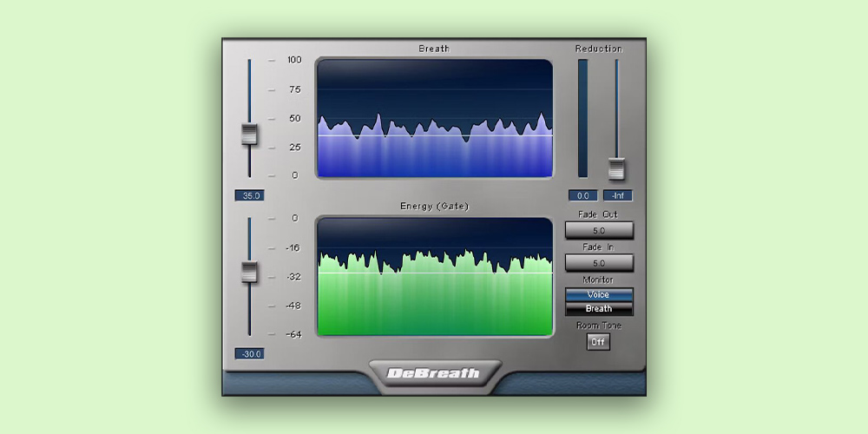Select the Breath monitor option
868x434 pixels.
point(599,309)
